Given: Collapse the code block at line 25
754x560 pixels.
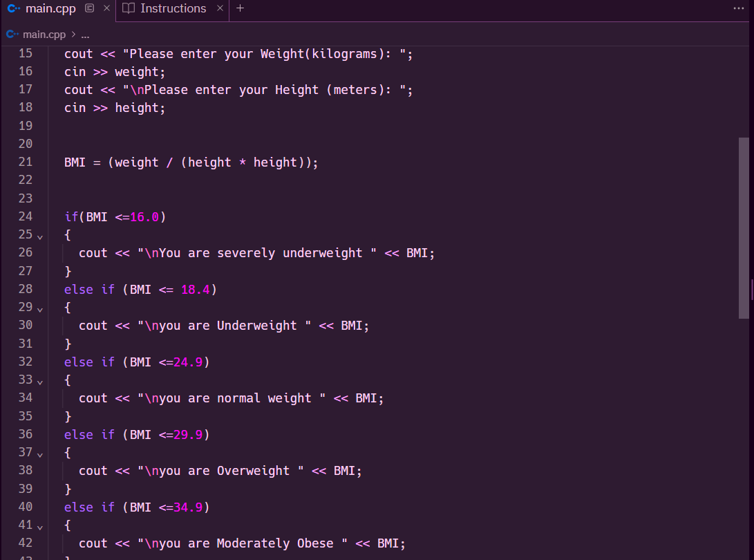Looking at the screenshot, I should [40, 236].
